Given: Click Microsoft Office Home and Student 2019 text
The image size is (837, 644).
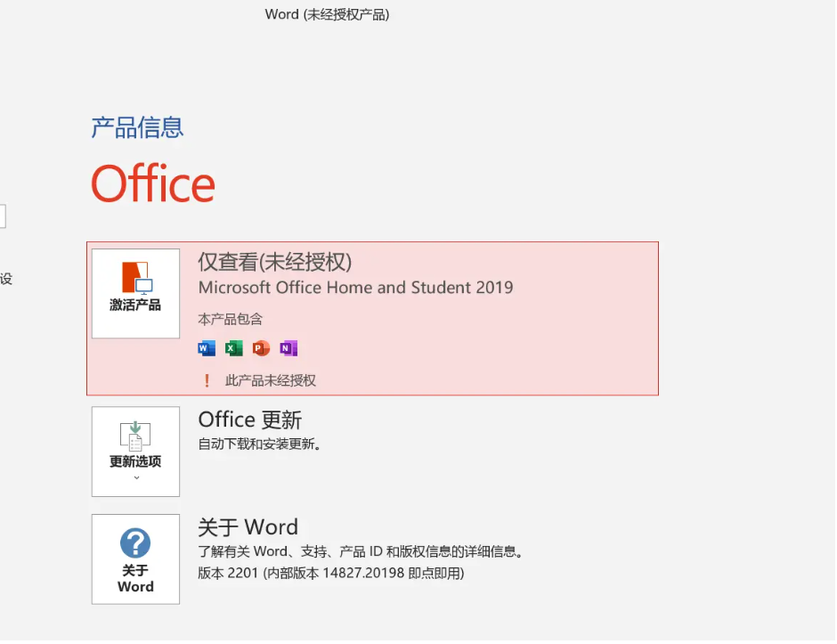Looking at the screenshot, I should 355,288.
